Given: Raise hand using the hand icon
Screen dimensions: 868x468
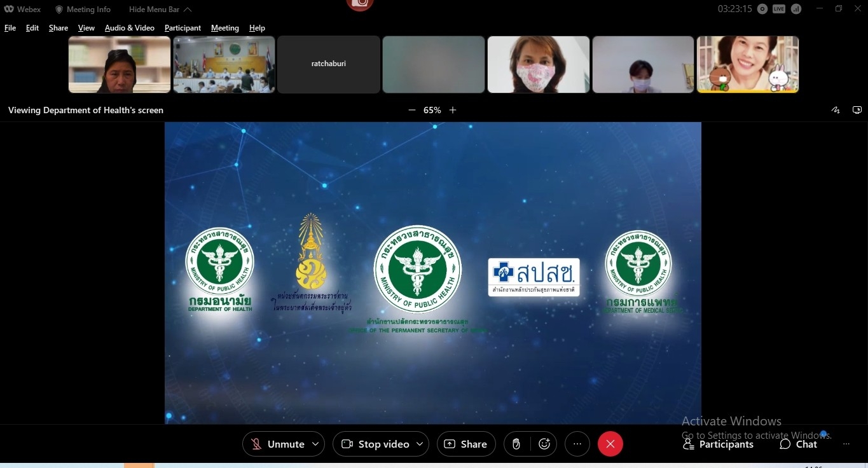Looking at the screenshot, I should tap(516, 444).
